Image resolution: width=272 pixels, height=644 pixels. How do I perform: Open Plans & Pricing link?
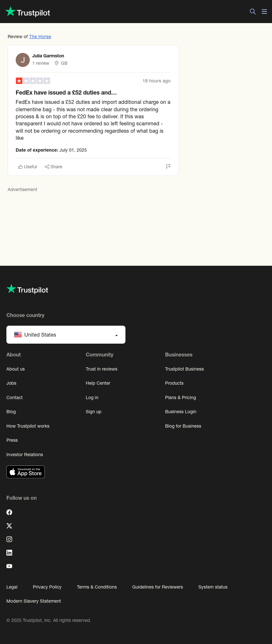coord(180,397)
